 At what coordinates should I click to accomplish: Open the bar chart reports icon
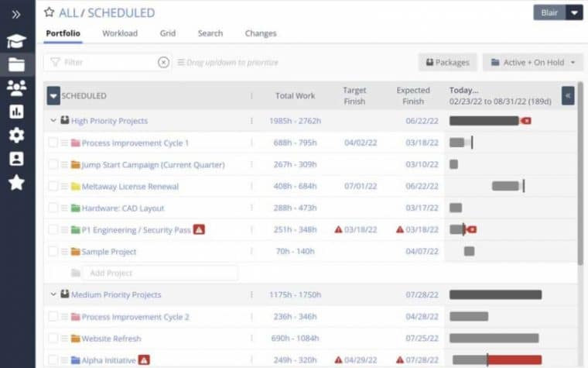(x=16, y=112)
